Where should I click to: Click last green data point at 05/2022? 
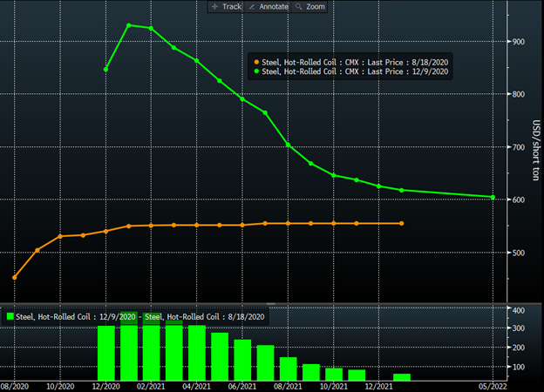tap(493, 197)
